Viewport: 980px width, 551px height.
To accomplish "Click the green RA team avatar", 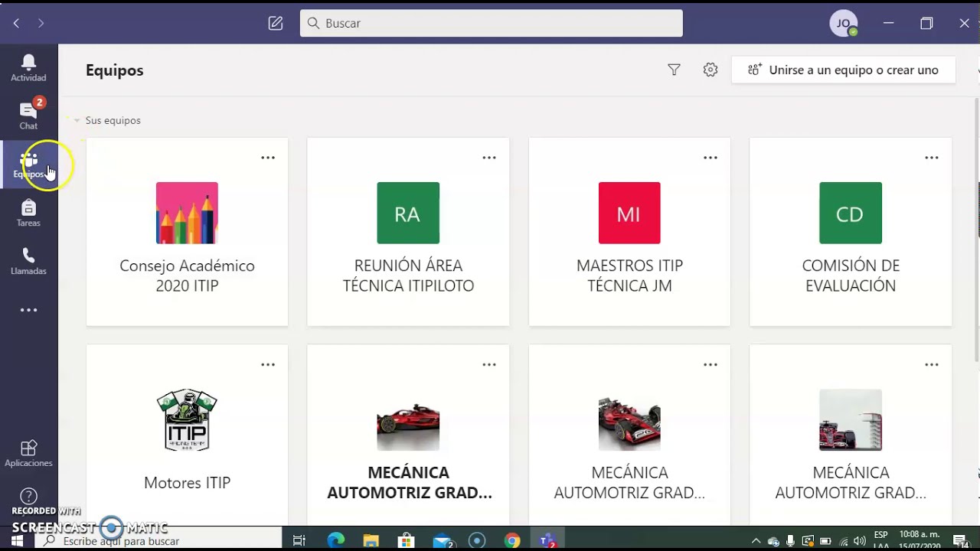I will pyautogui.click(x=408, y=213).
